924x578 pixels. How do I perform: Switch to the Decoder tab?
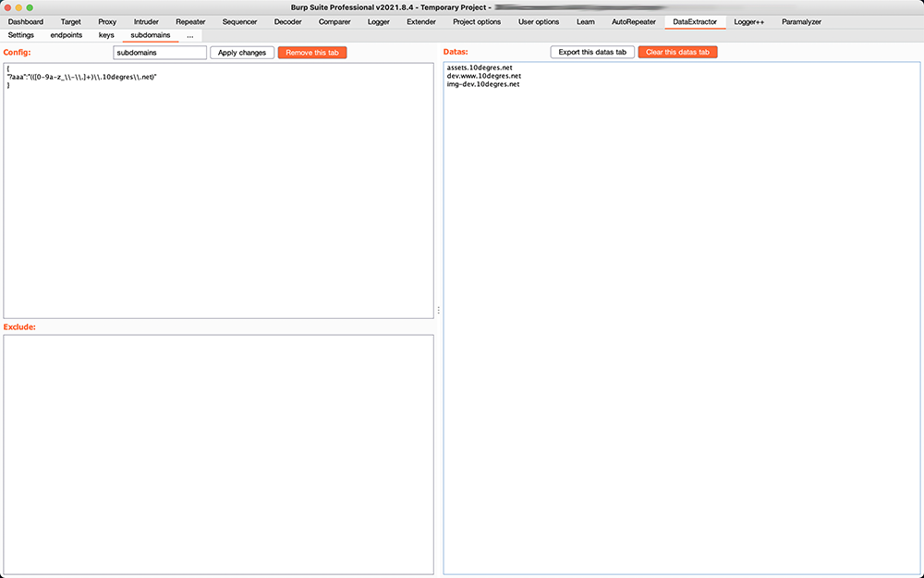[287, 22]
